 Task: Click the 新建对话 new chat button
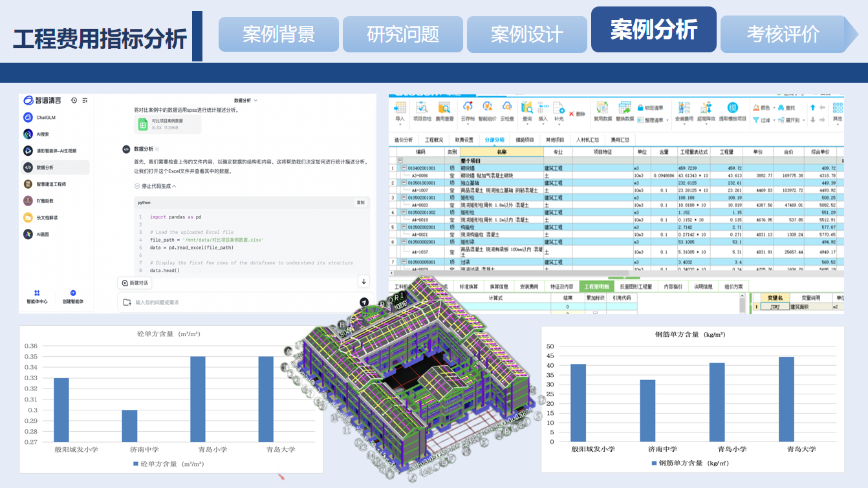click(x=135, y=283)
